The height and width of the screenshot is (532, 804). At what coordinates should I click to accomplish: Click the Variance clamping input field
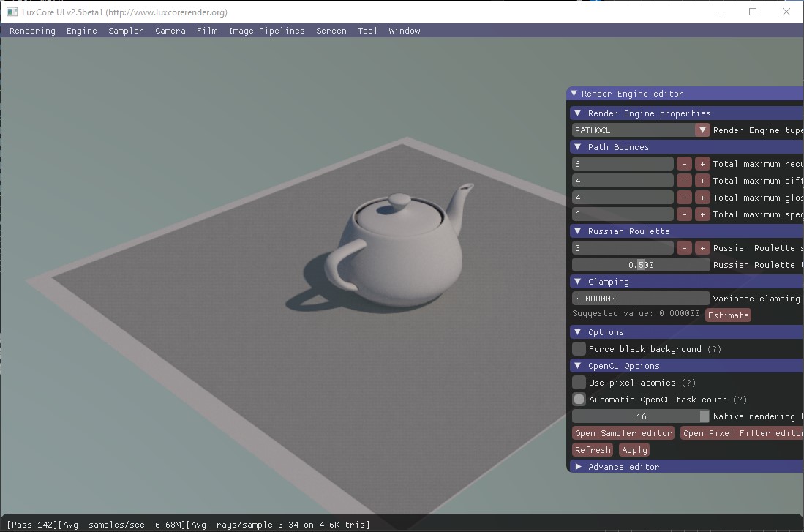tap(641, 299)
